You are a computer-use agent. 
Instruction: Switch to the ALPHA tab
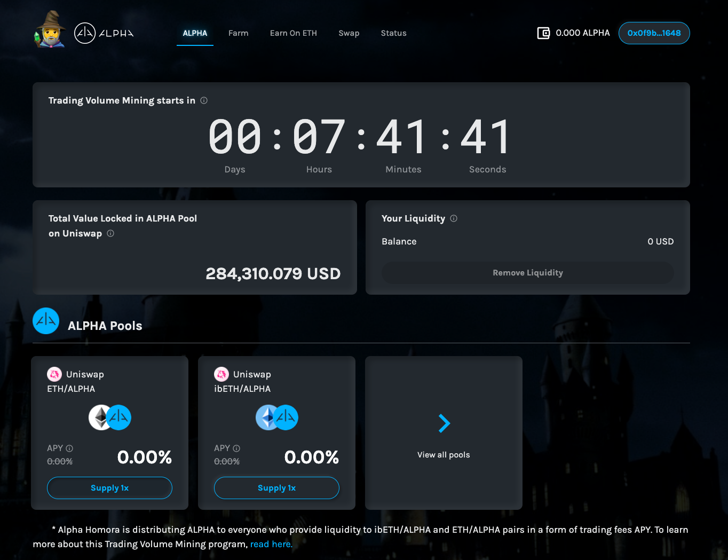pos(195,33)
